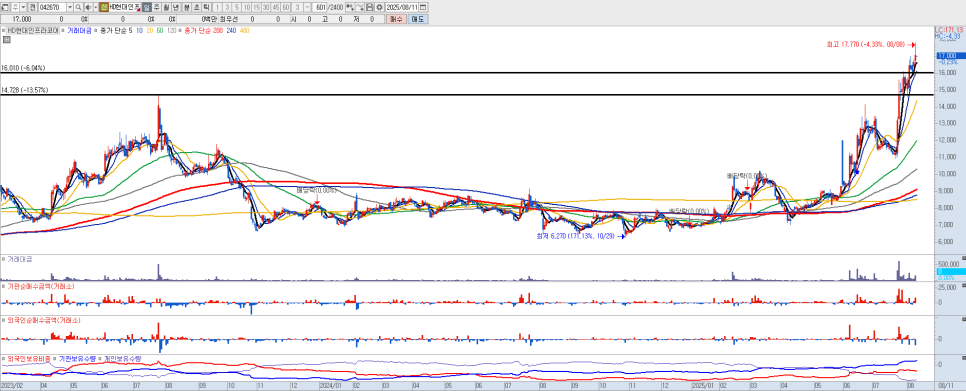
Task: Click the 매수 buy button
Action: coord(396,19)
